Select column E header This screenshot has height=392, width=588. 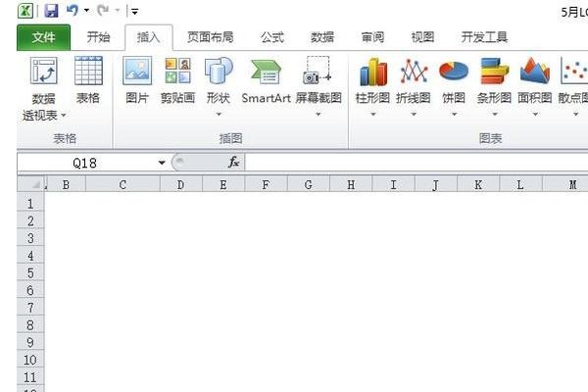[x=223, y=184]
